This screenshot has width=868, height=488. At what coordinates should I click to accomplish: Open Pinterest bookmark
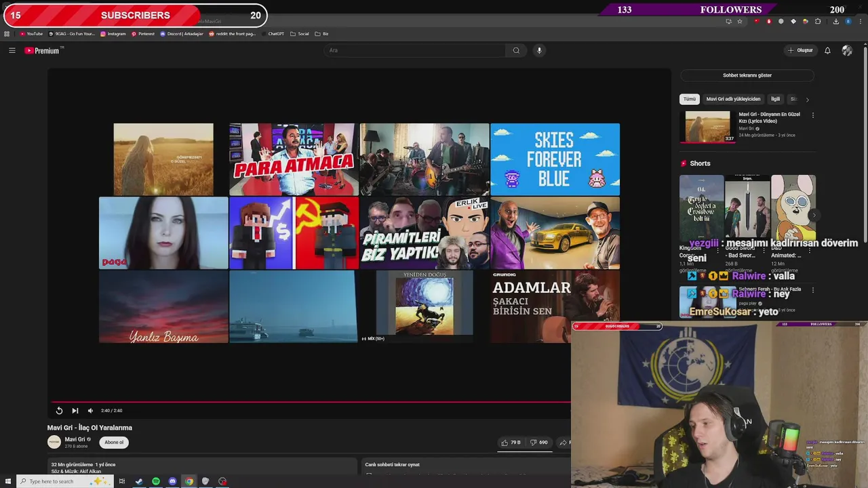(x=143, y=34)
